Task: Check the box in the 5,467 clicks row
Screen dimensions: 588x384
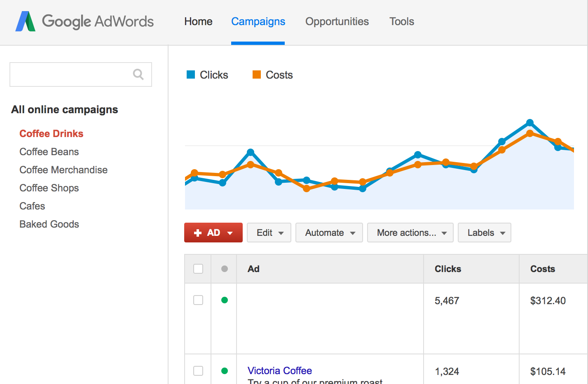Action: click(198, 300)
